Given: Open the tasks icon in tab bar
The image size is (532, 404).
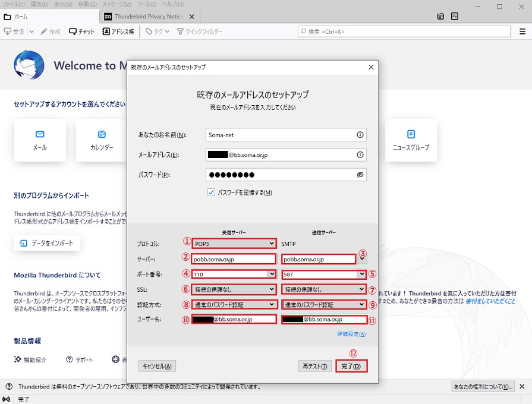Looking at the screenshot, I should [455, 16].
